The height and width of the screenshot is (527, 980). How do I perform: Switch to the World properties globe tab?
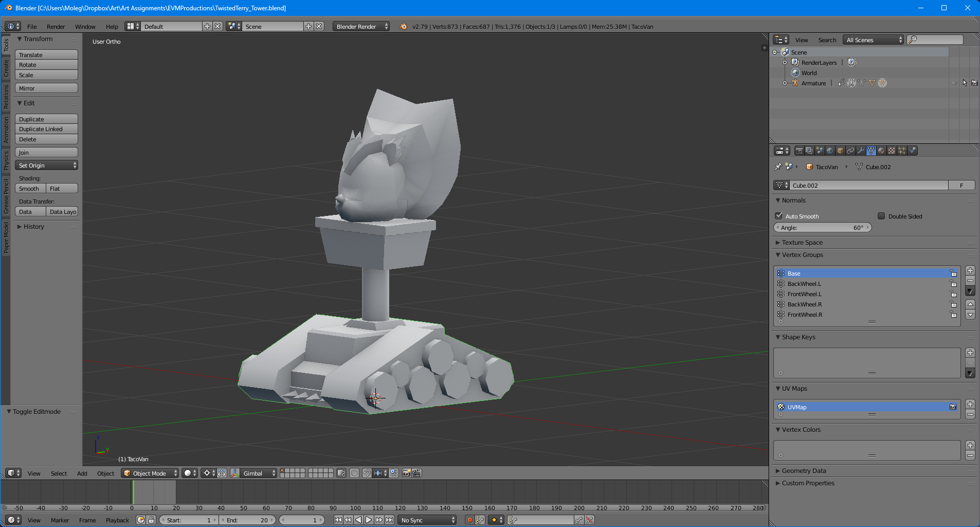[x=830, y=151]
